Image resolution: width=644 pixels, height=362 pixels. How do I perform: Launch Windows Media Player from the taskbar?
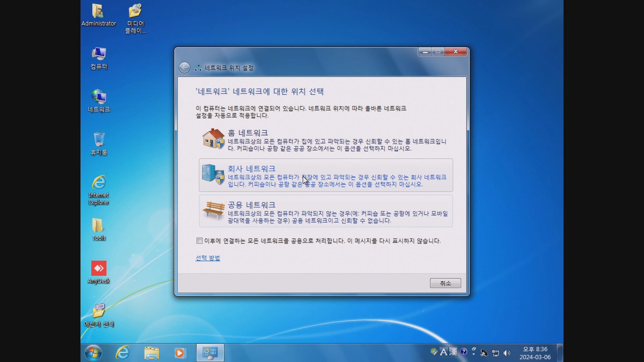(x=180, y=353)
